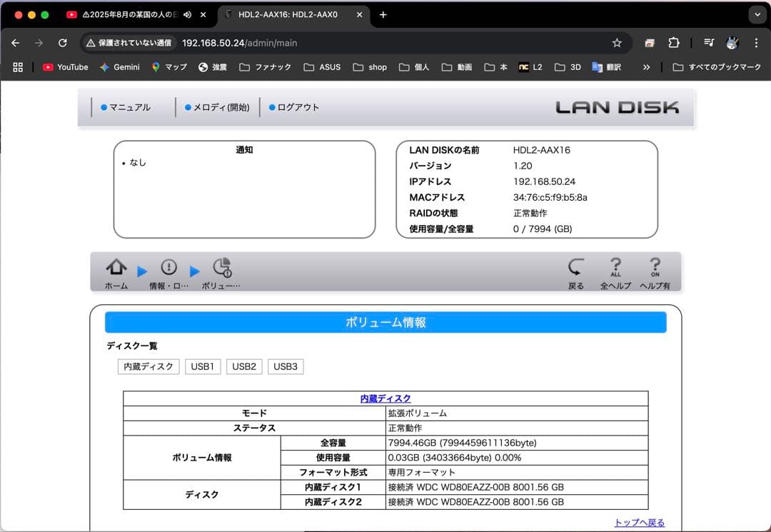Click the browser extensions puzzle icon

pyautogui.click(x=674, y=43)
